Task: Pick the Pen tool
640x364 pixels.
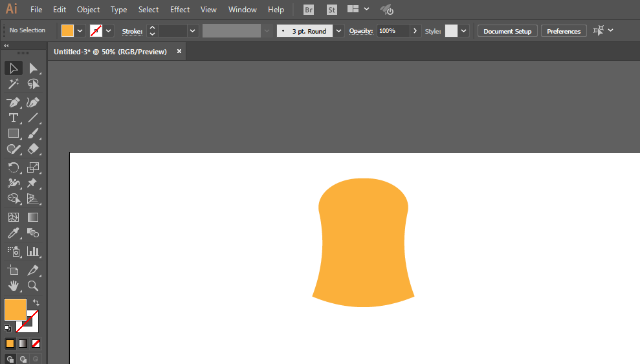Action: (x=14, y=102)
